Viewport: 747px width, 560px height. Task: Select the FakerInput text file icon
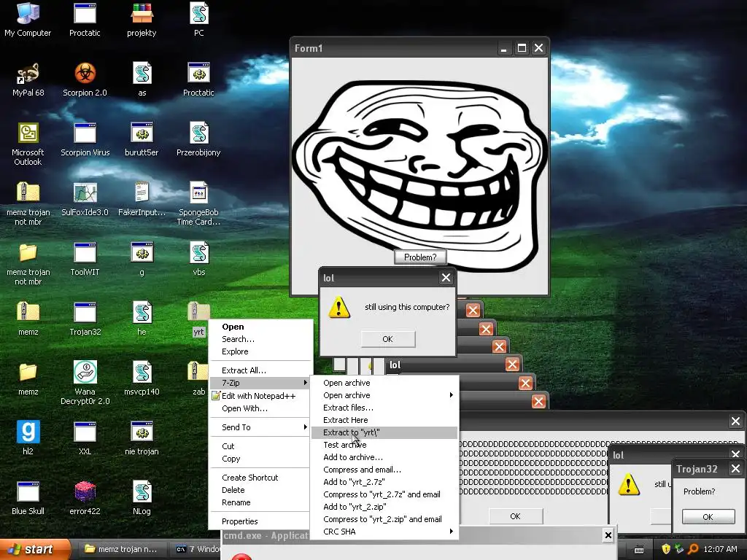(142, 199)
